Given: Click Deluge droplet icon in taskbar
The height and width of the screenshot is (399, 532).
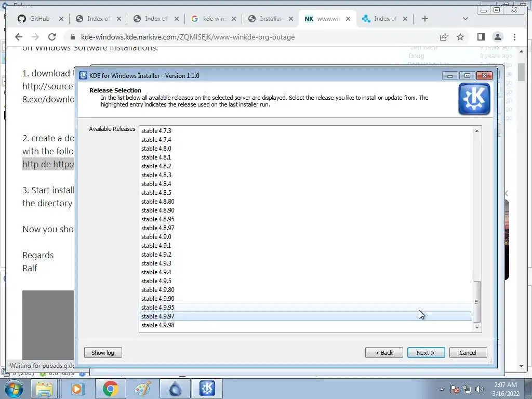Looking at the screenshot, I should 175,389.
